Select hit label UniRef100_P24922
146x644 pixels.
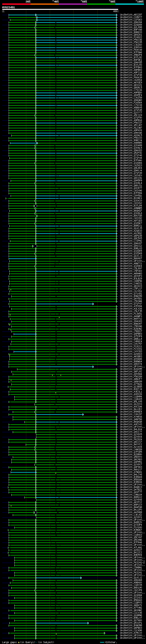tap(131, 37)
